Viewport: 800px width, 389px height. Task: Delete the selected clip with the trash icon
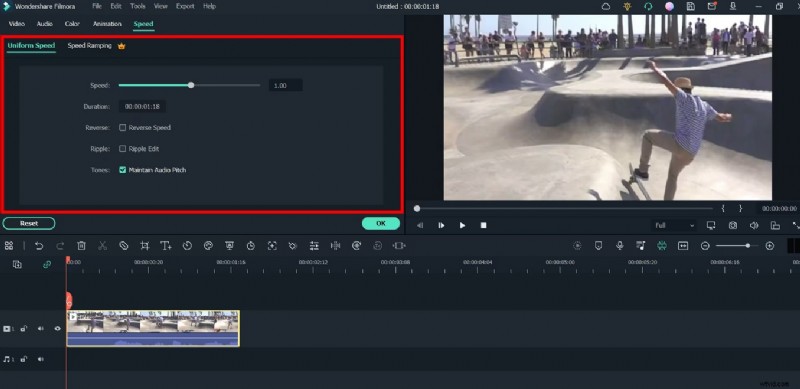pos(81,246)
